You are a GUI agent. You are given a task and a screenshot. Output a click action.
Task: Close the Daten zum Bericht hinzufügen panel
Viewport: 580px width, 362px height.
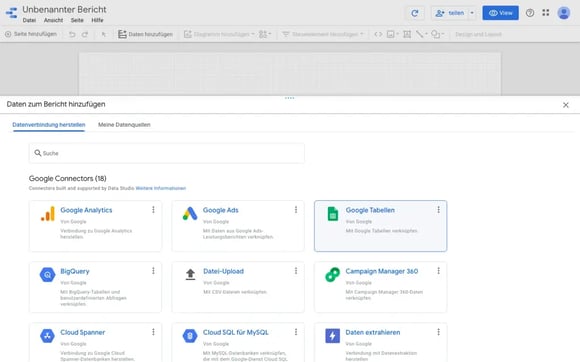566,105
